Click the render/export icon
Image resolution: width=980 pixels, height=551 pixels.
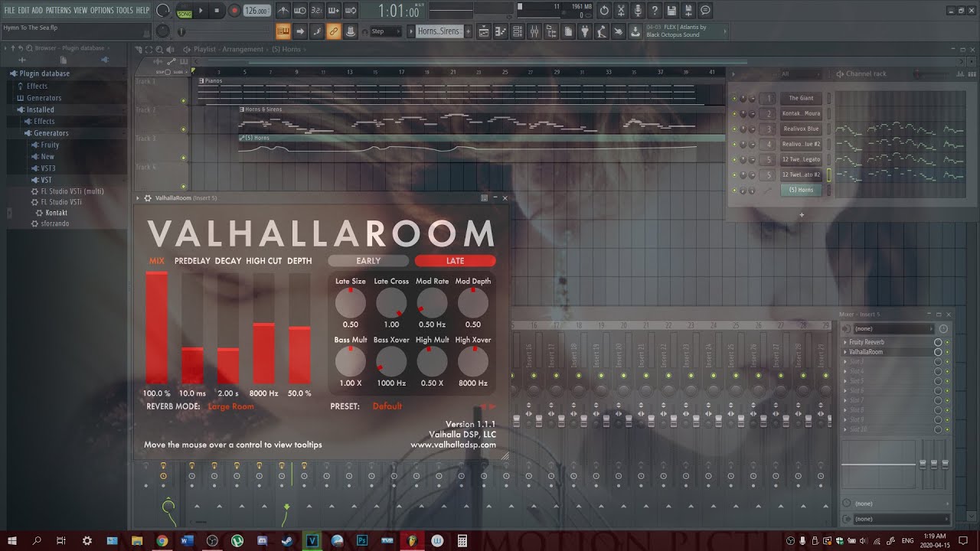688,11
